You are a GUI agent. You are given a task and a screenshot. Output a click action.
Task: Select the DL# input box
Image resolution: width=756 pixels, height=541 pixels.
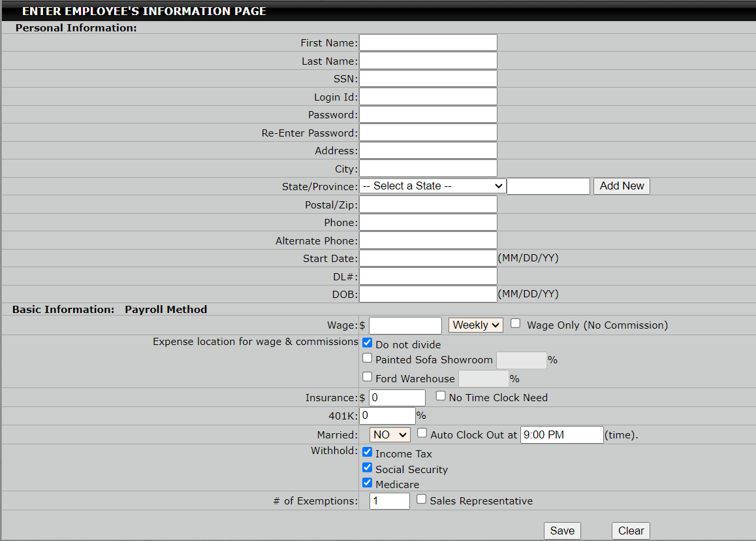tap(428, 276)
